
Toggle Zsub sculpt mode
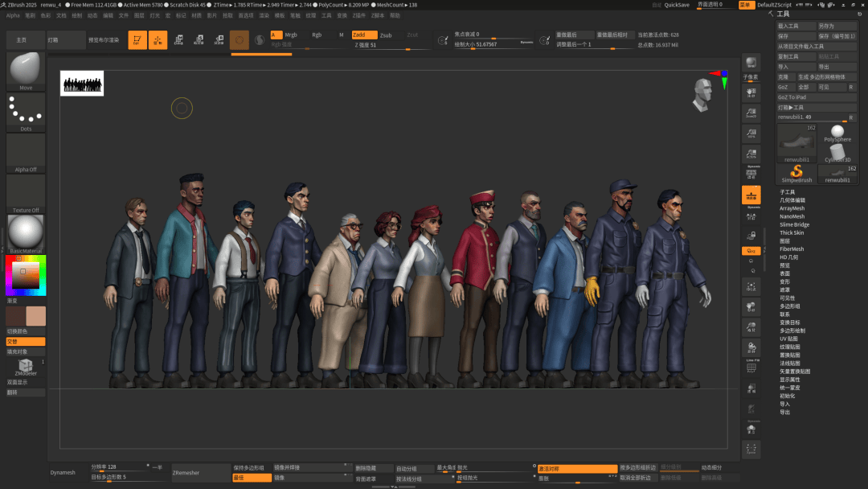(387, 35)
